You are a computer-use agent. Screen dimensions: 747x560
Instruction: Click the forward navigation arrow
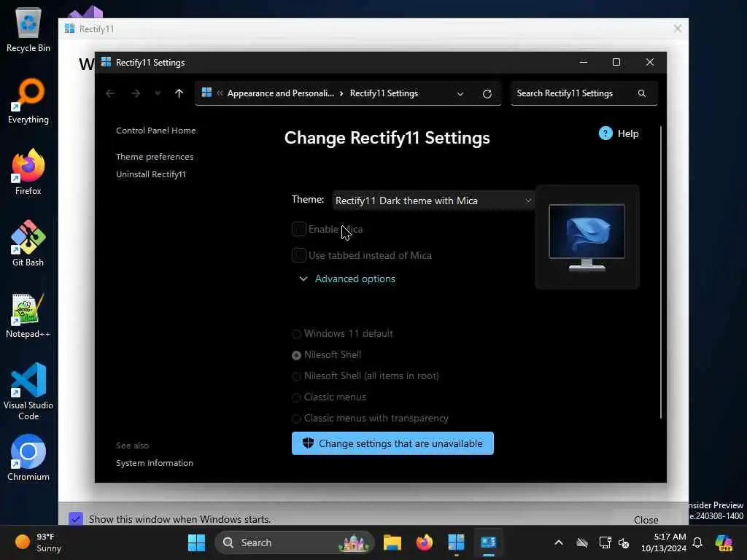(x=136, y=93)
